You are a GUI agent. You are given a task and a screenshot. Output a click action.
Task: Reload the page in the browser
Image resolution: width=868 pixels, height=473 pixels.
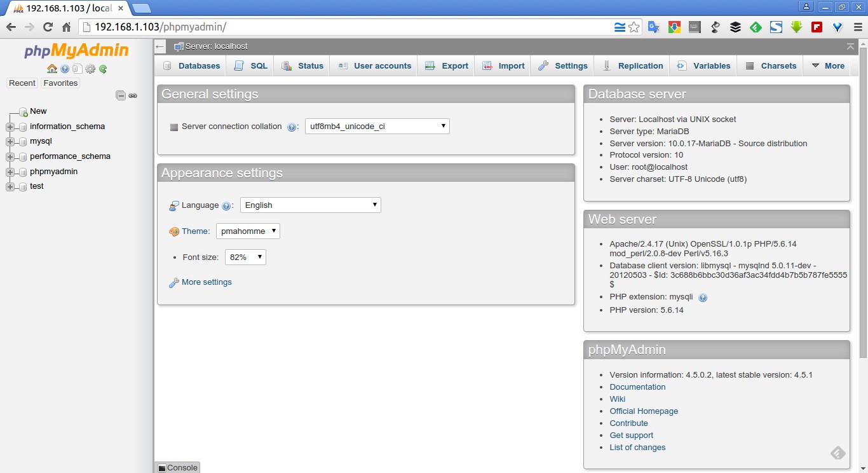pos(48,27)
